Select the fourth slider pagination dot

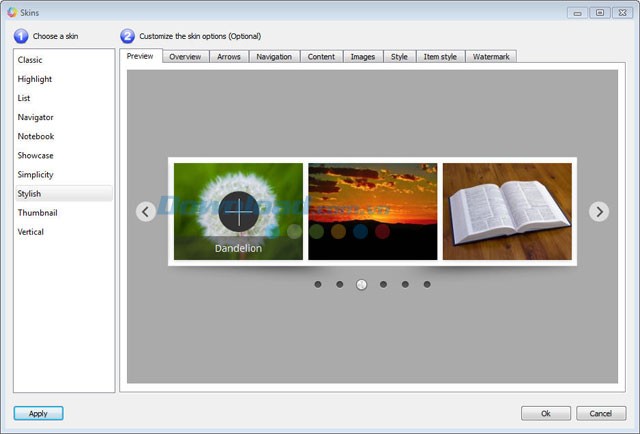pos(383,284)
